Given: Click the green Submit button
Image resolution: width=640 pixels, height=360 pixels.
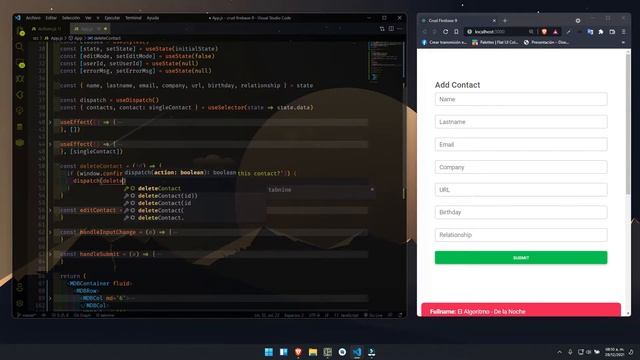Looking at the screenshot, I should (x=521, y=258).
